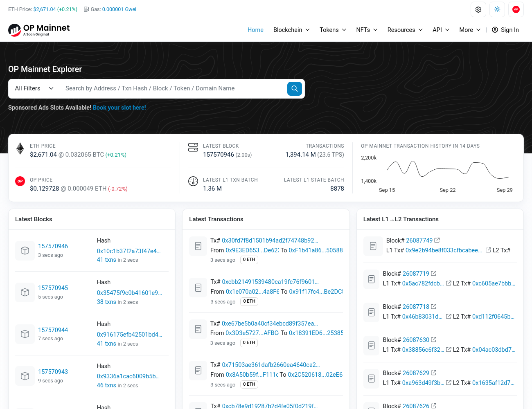Screen dimensions: 532x409
Task: Open the 'Book your slot here!' link
Action: coord(119,108)
